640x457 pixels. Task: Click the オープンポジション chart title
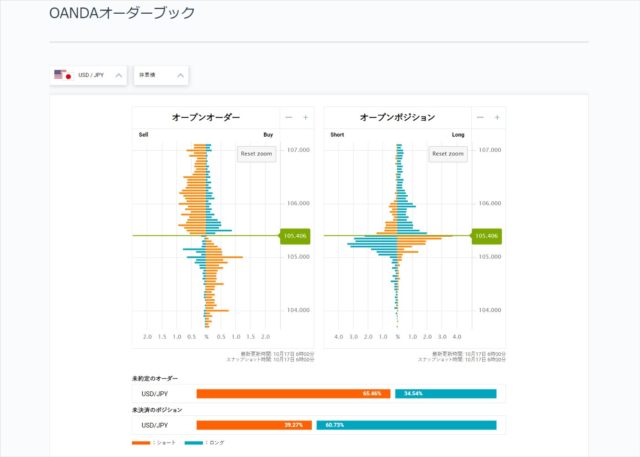[x=397, y=118]
